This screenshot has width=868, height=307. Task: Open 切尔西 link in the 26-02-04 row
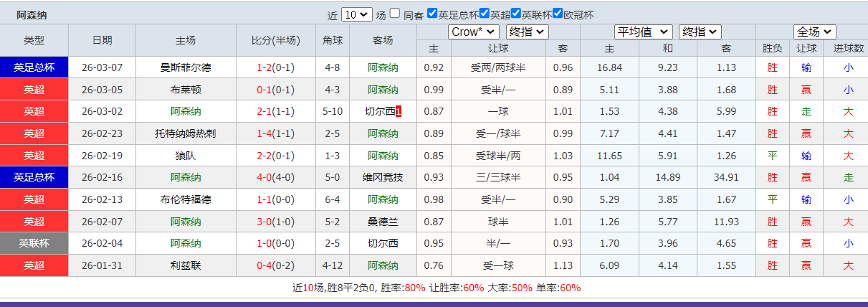tap(383, 243)
